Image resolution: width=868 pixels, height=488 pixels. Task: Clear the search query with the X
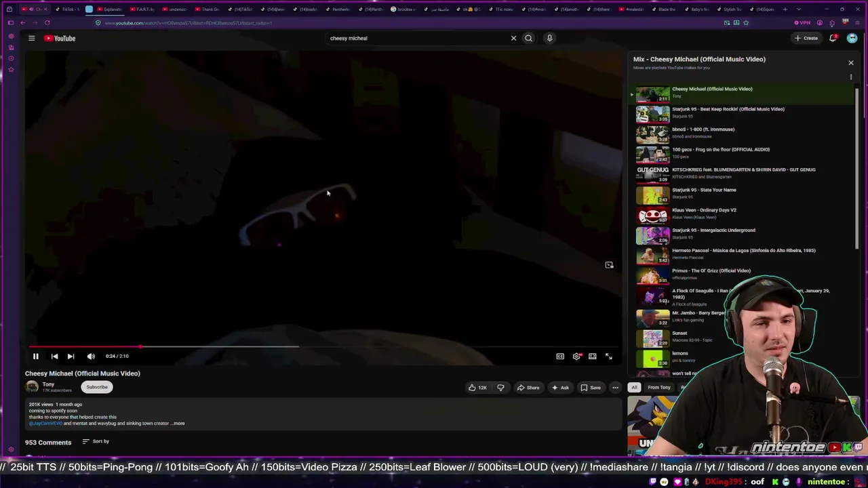tap(513, 38)
